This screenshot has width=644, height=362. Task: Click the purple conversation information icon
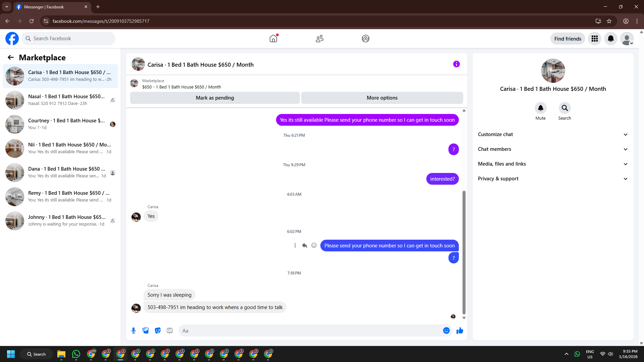pos(456,64)
